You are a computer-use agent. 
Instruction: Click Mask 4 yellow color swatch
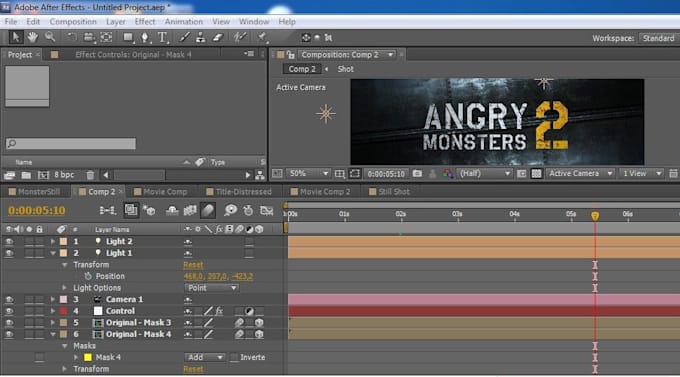click(x=88, y=357)
